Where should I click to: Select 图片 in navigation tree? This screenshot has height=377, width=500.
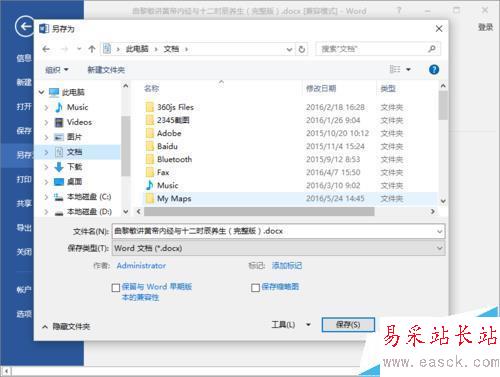click(74, 137)
